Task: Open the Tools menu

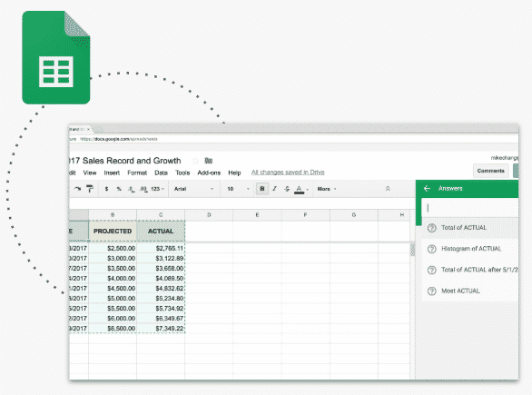Action: coord(182,173)
